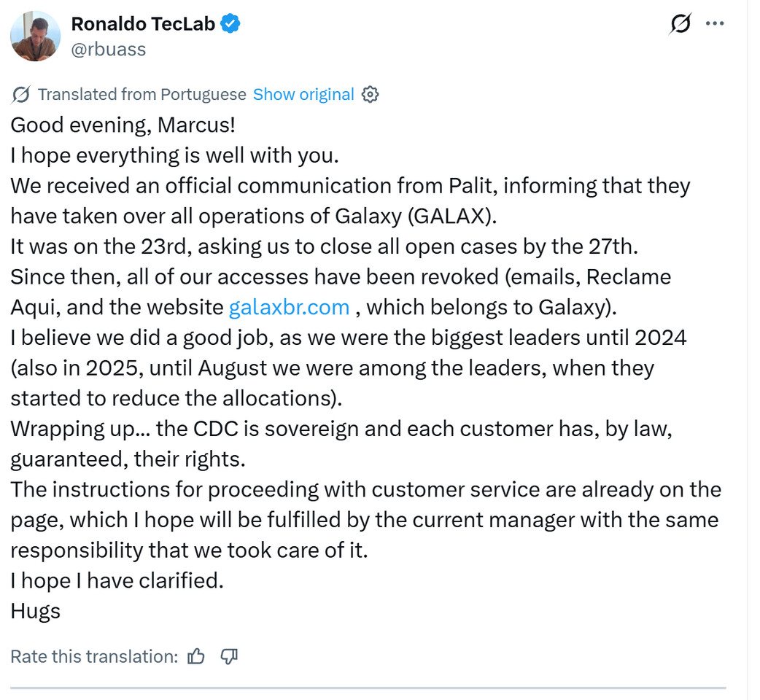The height and width of the screenshot is (700, 760).
Task: Click the 'Good evening, Marcus!' line
Action: coord(123,125)
